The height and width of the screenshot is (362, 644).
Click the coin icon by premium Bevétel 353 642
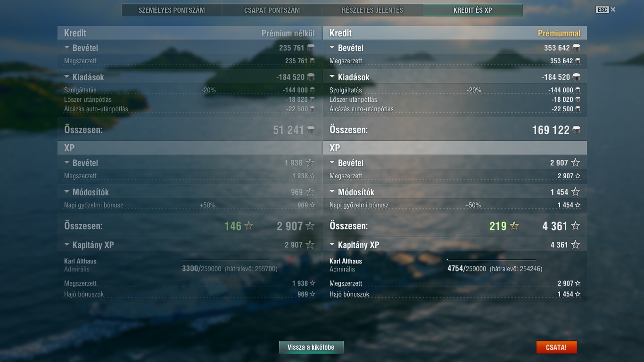tap(576, 48)
